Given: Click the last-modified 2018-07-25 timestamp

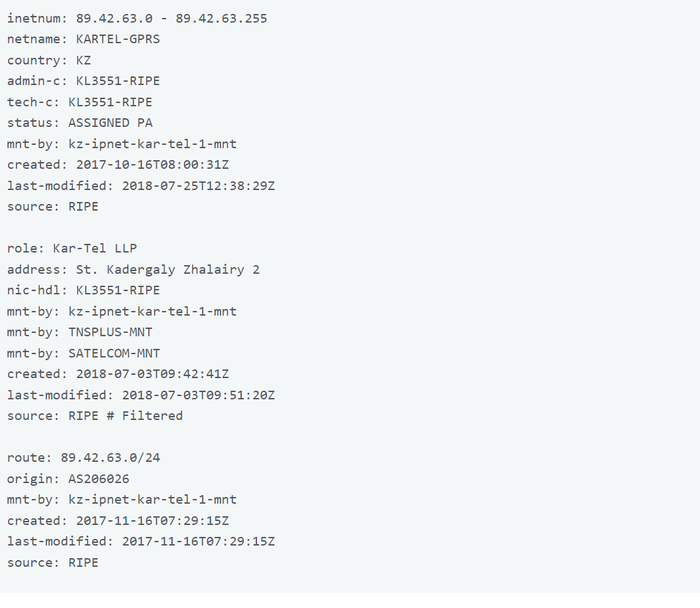Looking at the screenshot, I should tap(198, 186).
